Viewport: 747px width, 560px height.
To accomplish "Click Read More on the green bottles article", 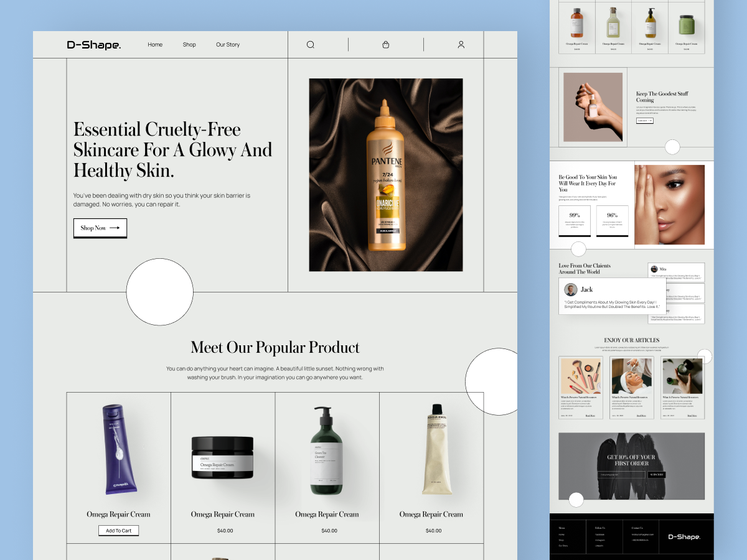I will pyautogui.click(x=692, y=415).
